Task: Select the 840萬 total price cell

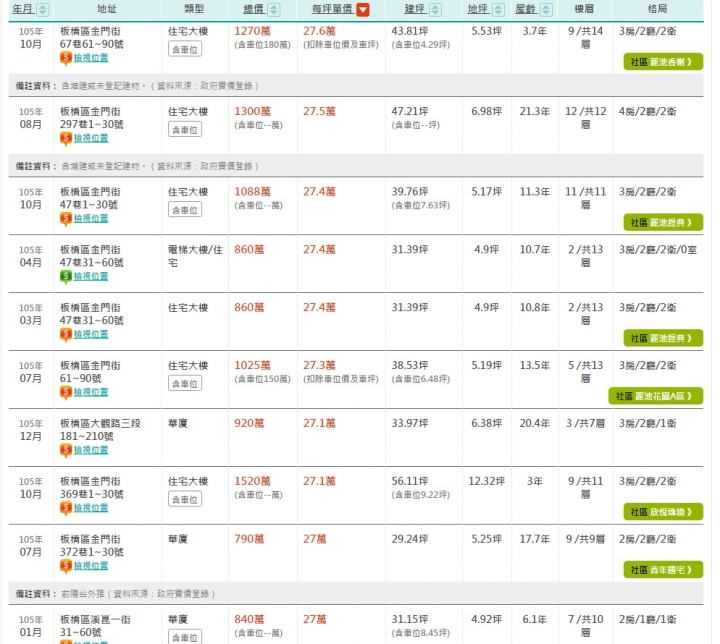Action: (x=249, y=620)
